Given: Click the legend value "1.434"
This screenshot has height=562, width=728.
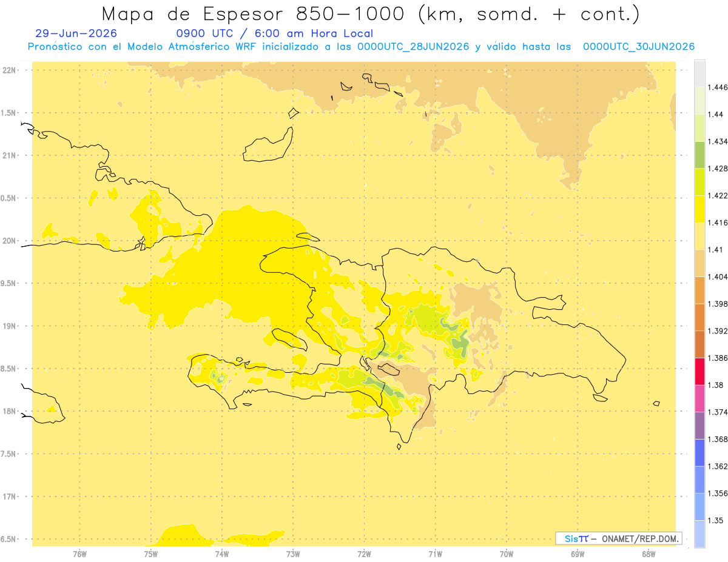Looking at the screenshot, I should (718, 141).
